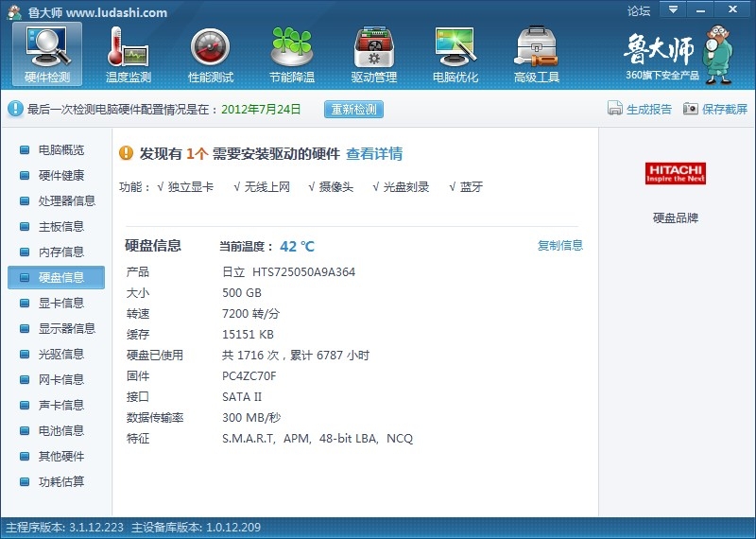Select 处理器信息 in the sidebar
The image size is (756, 539).
66,201
